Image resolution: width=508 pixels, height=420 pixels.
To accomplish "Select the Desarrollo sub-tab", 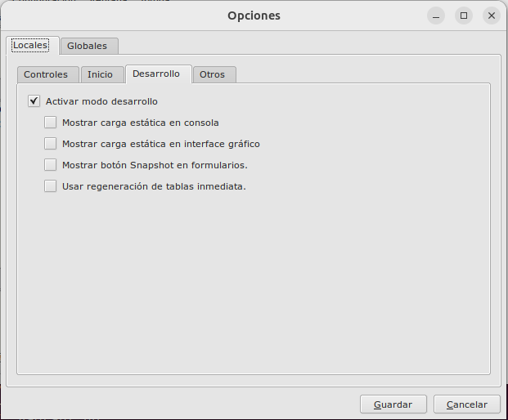I will 159,74.
